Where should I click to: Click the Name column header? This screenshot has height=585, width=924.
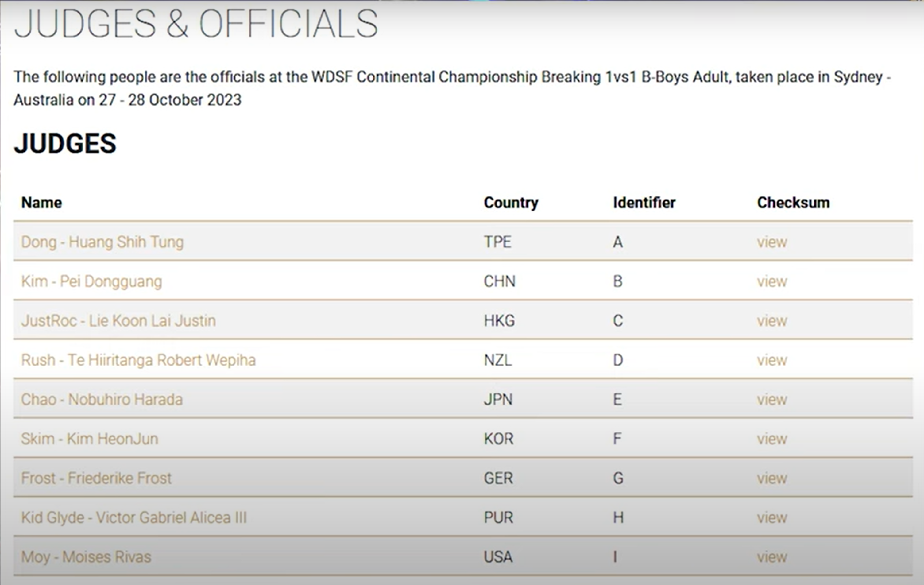pos(42,203)
